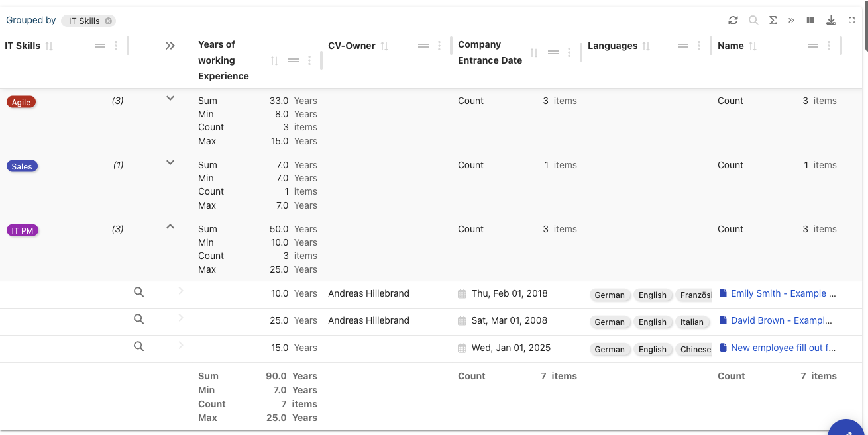Open the New employee fill out form link
868x435 pixels.
tap(783, 348)
